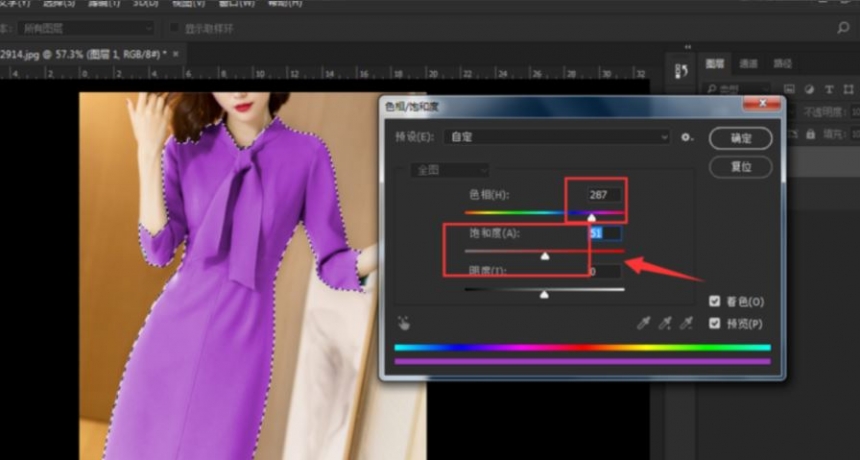Click the search magnifier in the options bar
The width and height of the screenshot is (860, 460).
843,28
